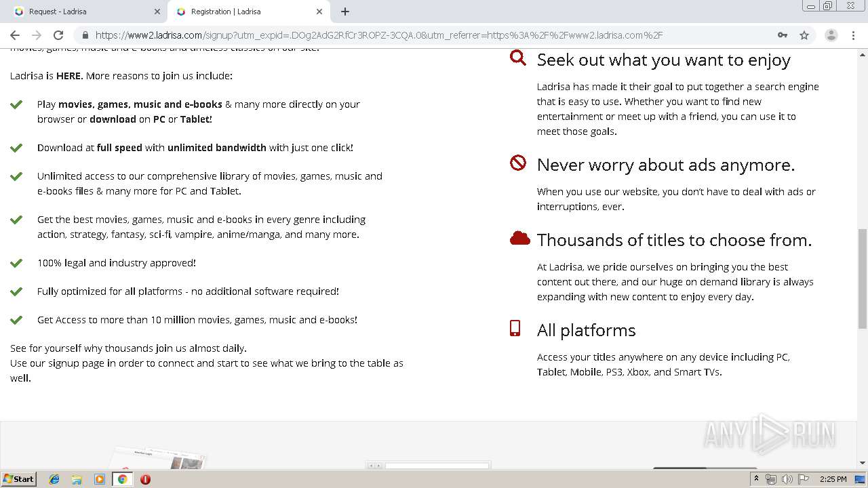Click checkmark beside 'Fully optimized for all platforms'
This screenshot has width=868, height=488.
[16, 291]
